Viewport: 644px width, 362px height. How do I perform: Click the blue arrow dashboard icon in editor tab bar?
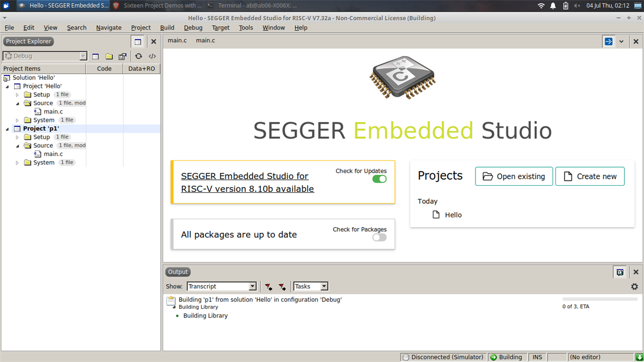click(608, 41)
